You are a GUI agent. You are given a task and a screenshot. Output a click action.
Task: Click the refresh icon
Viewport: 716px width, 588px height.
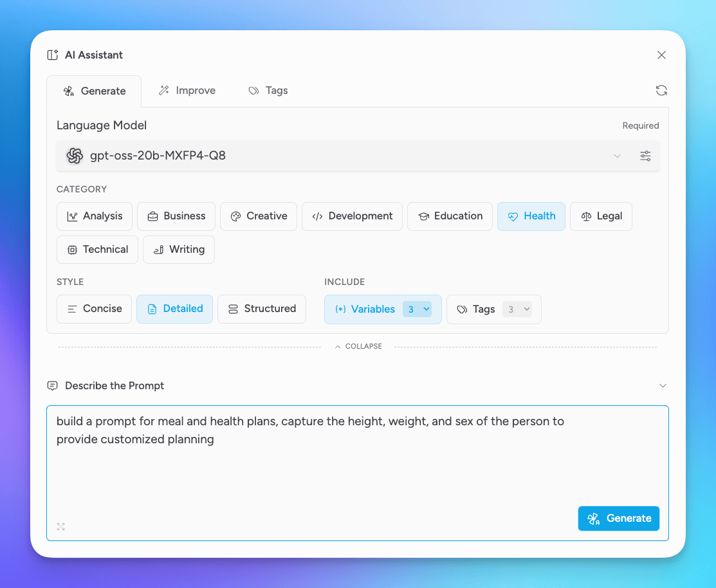click(x=661, y=90)
